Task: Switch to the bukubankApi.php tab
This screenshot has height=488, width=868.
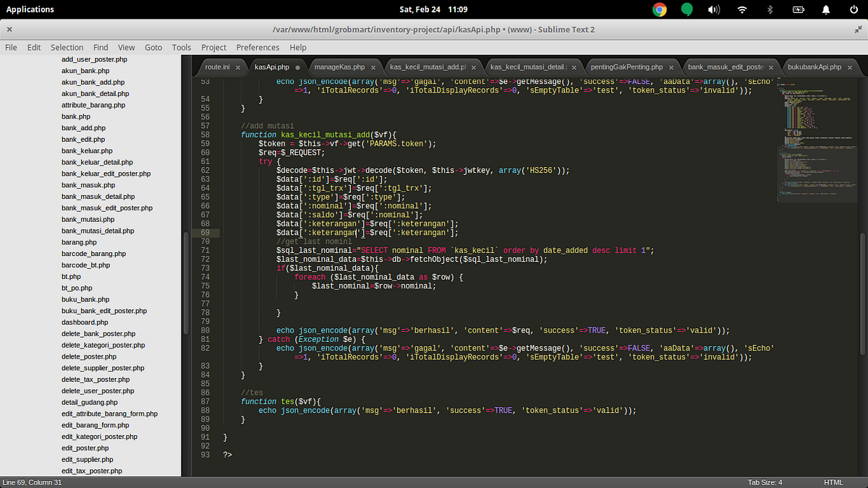Action: [x=814, y=67]
